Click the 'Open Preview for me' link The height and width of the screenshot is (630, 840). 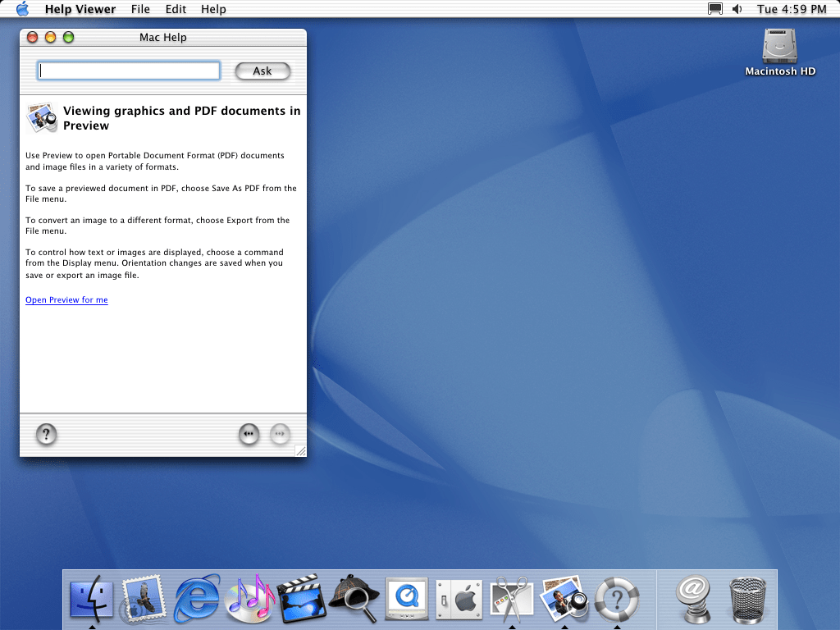tap(66, 300)
